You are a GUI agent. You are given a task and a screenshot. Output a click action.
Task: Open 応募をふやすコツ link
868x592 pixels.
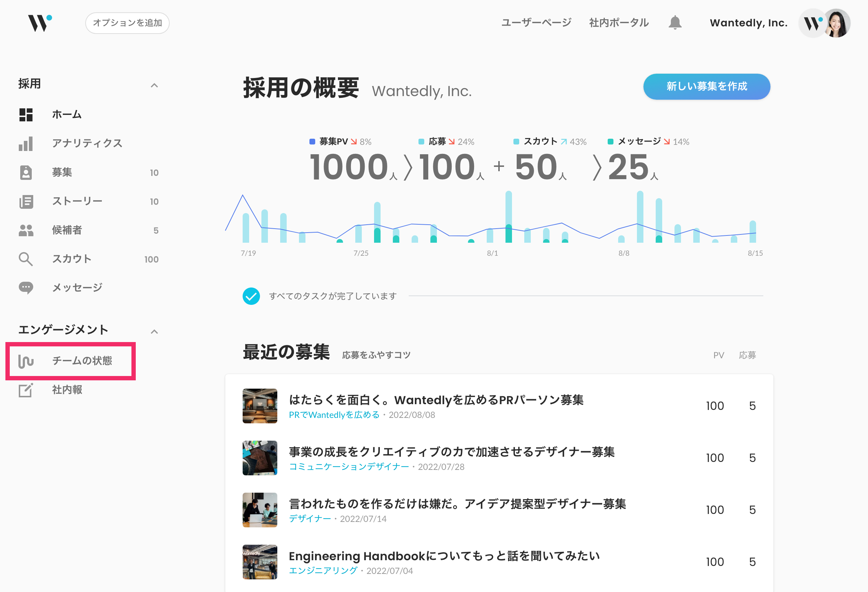pyautogui.click(x=376, y=355)
